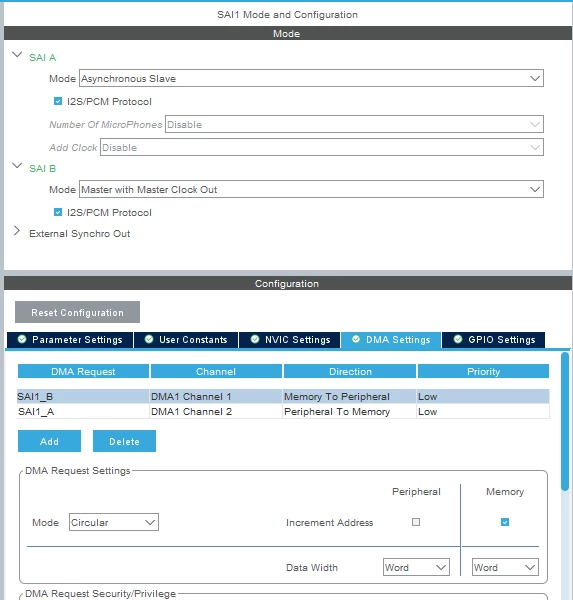Toggle SAI A I2S/PCM Protocol checkbox
573x600 pixels.
(58, 101)
